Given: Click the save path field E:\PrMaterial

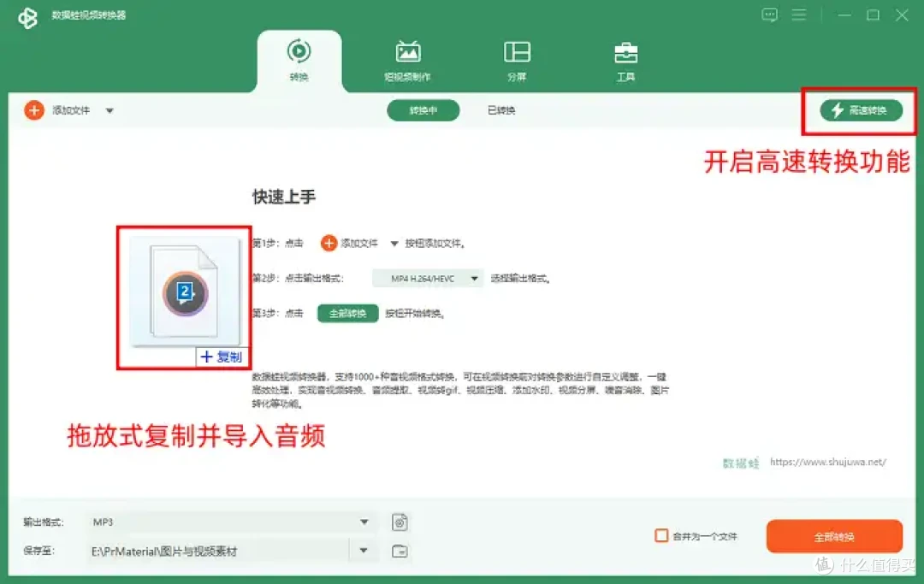Looking at the screenshot, I should coord(218,551).
